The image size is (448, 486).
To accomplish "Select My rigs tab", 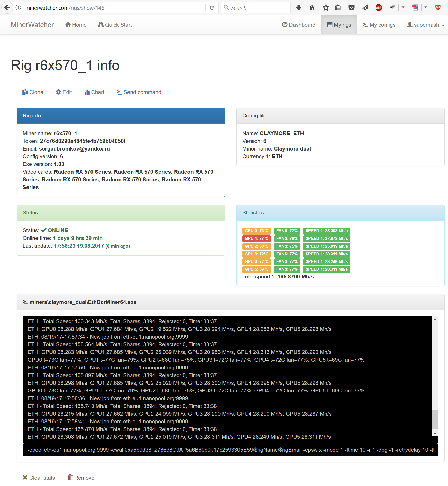I will point(339,25).
